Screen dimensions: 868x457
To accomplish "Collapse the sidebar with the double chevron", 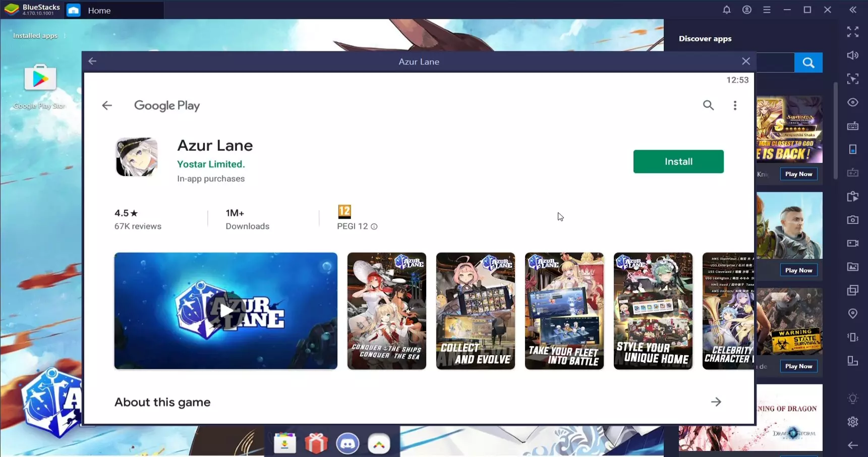I will point(852,10).
